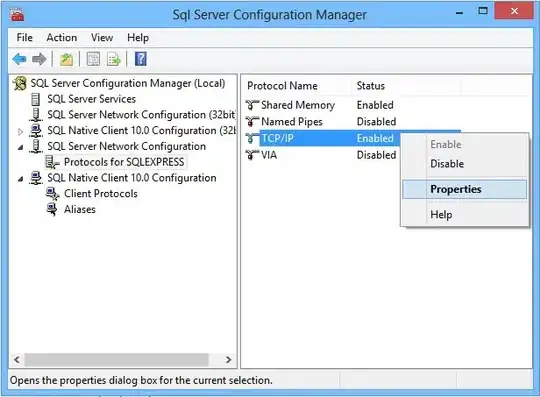Click the Back arrow toolbar icon
This screenshot has height=397, width=540.
19,59
